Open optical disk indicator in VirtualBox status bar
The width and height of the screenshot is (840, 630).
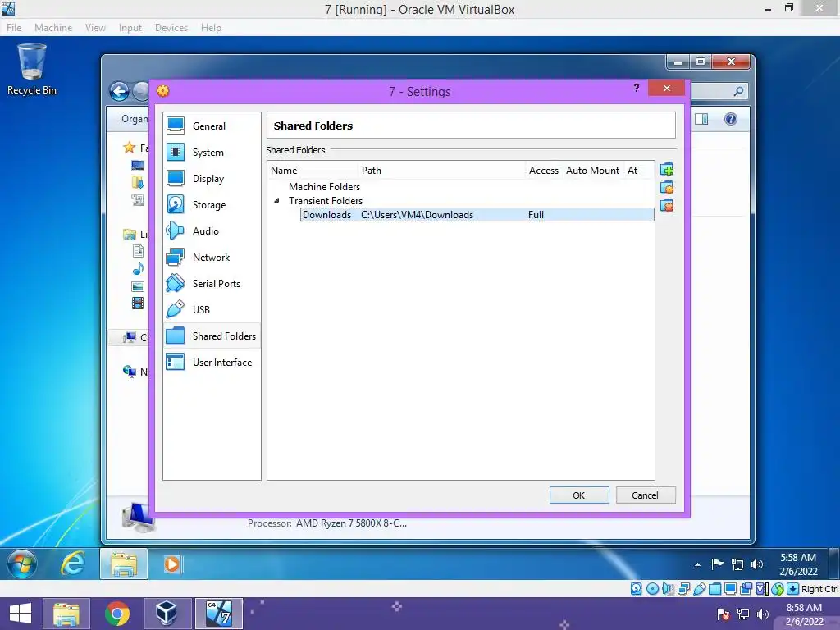click(x=652, y=589)
